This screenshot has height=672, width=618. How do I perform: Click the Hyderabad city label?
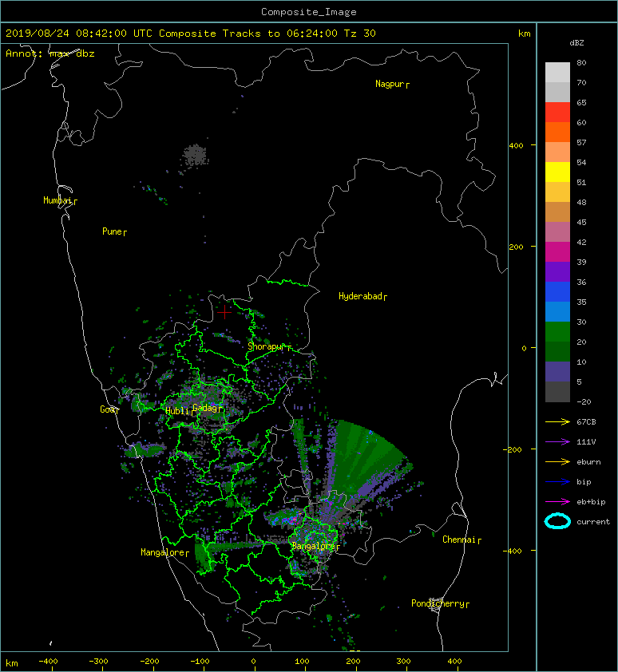point(362,297)
